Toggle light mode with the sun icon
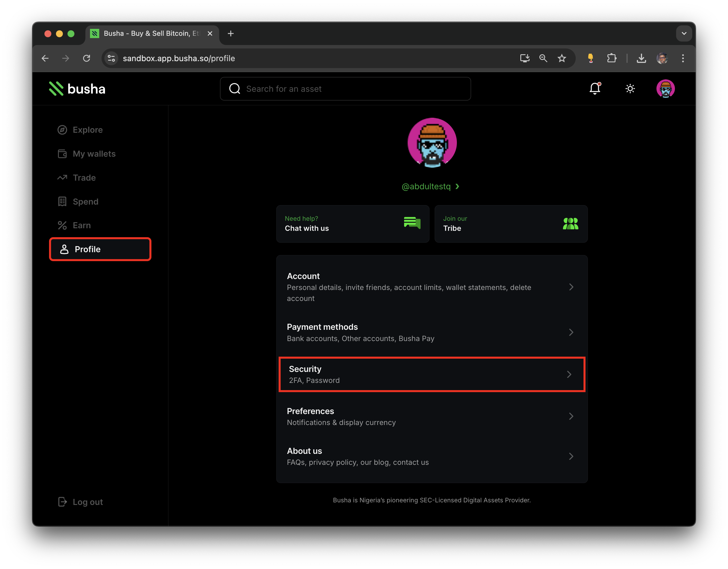Viewport: 728px width, 569px height. 630,88
